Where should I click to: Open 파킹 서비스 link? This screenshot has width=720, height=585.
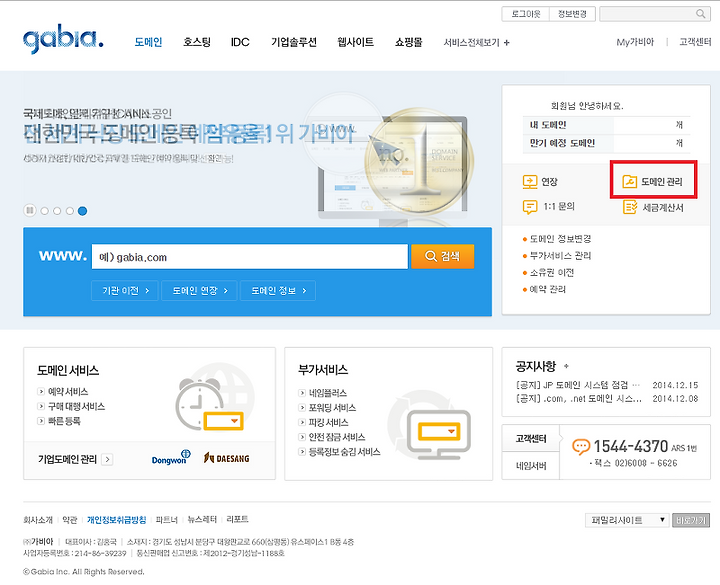click(328, 422)
